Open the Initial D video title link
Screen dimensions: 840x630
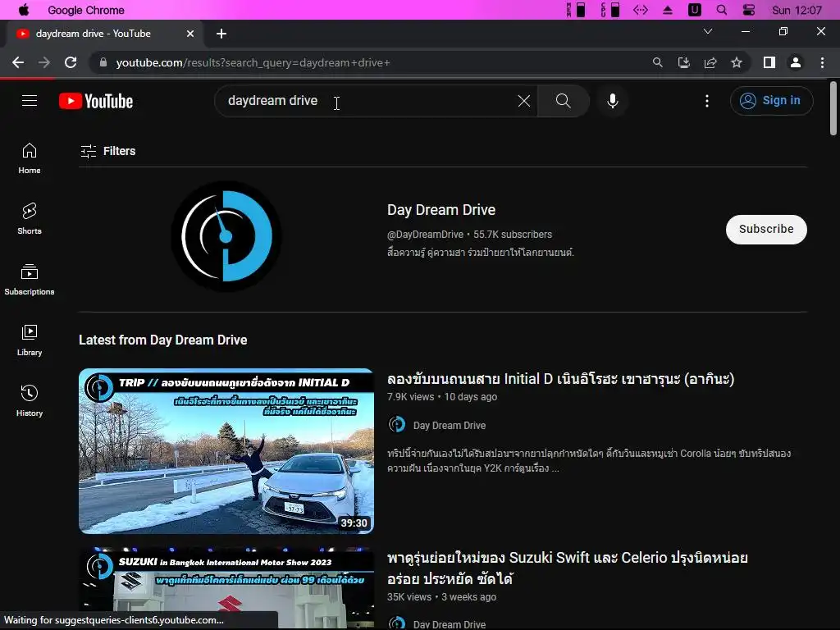point(560,379)
